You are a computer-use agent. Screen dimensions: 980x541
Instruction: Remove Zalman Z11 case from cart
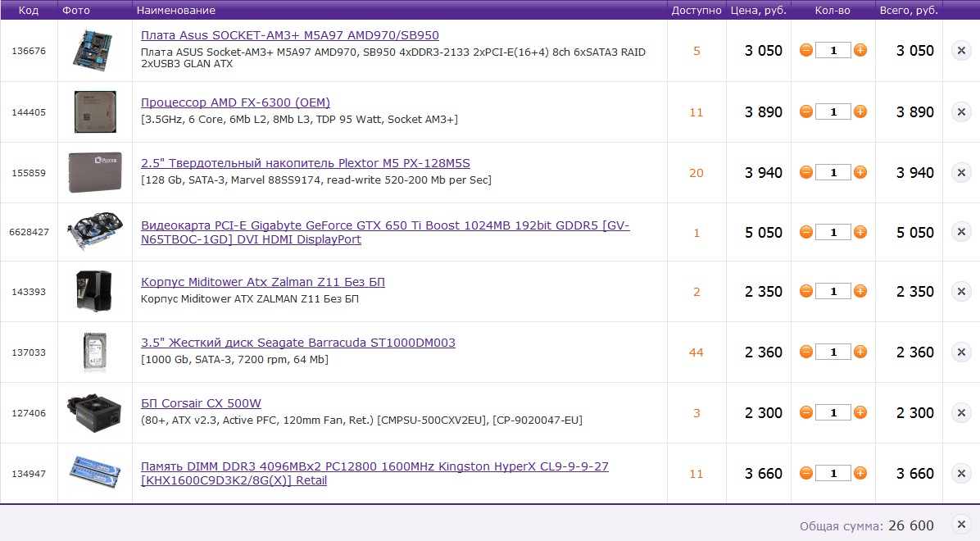pos(961,292)
